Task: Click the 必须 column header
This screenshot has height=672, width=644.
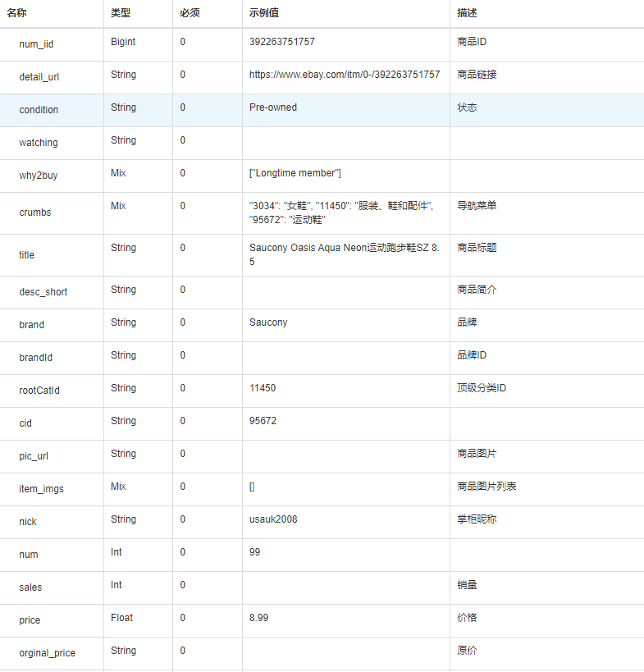Action: [190, 13]
